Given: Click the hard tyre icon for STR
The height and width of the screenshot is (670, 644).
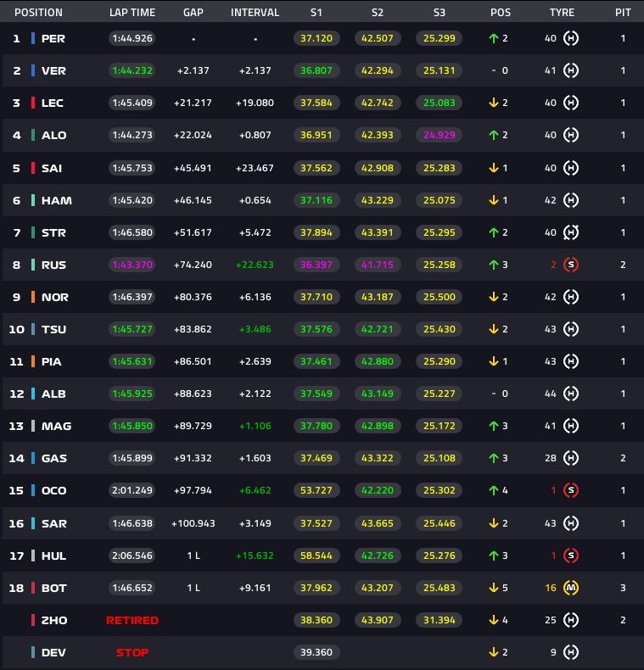Looking at the screenshot, I should pyautogui.click(x=571, y=232).
